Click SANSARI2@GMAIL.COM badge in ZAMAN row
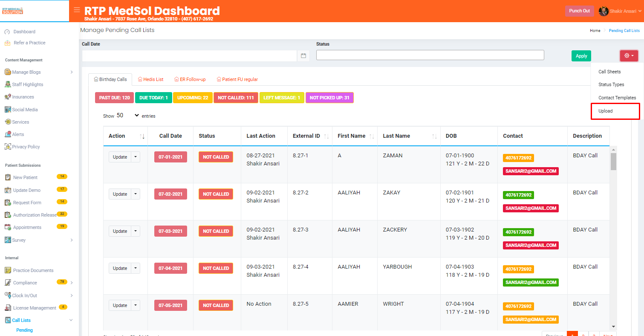Screen dimensions: 644x336 tap(531, 171)
